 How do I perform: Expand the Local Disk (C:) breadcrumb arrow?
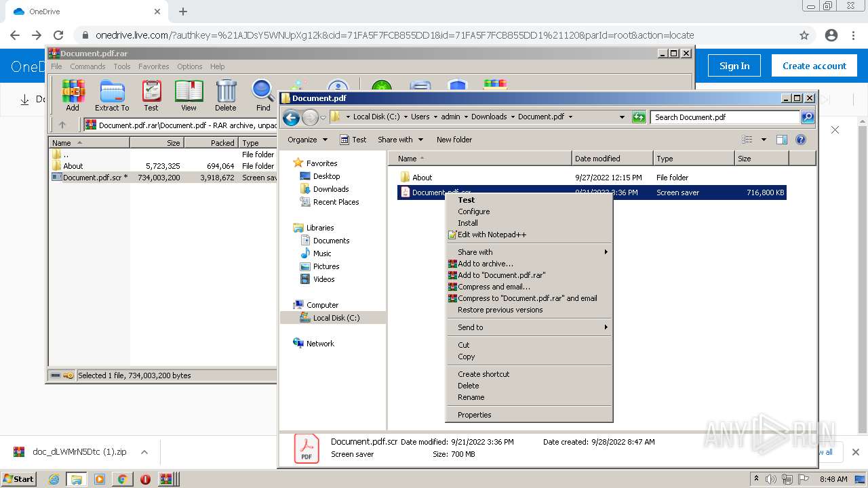[x=405, y=117]
